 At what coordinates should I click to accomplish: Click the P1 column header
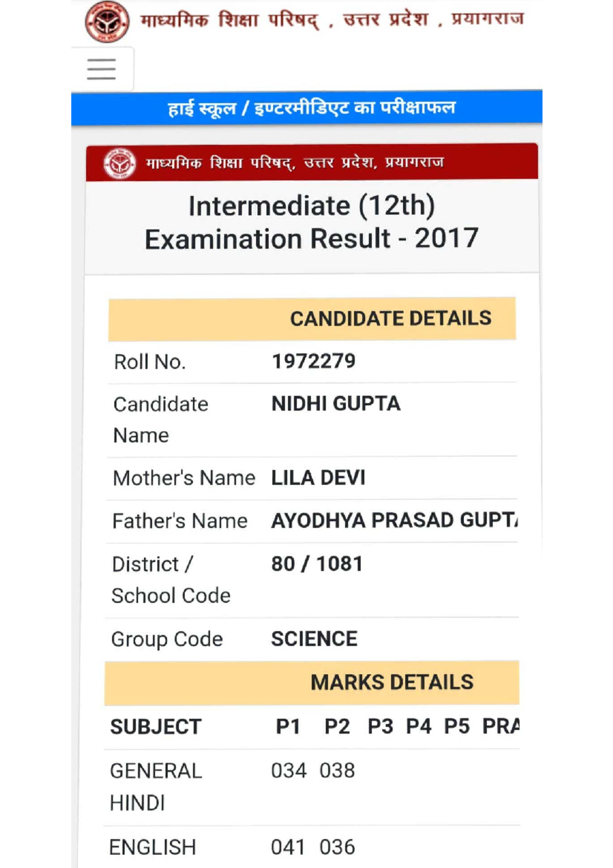(x=288, y=726)
